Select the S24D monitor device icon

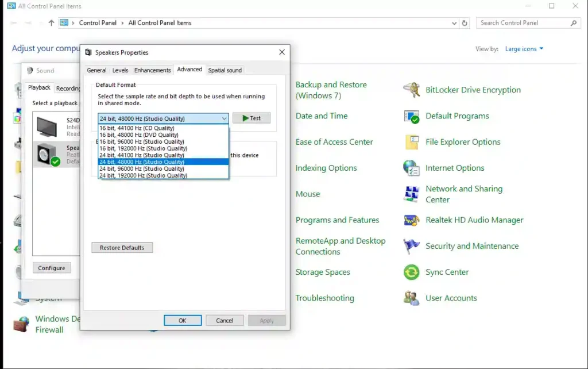click(47, 127)
